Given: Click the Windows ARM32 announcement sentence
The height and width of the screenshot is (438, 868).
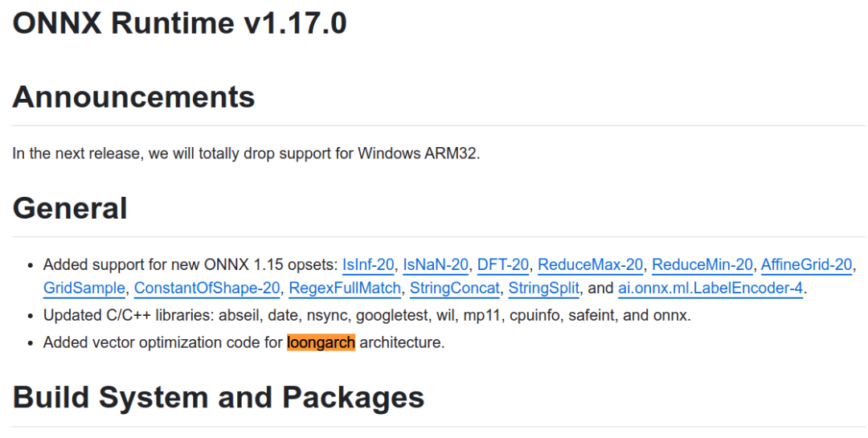Looking at the screenshot, I should (x=246, y=153).
